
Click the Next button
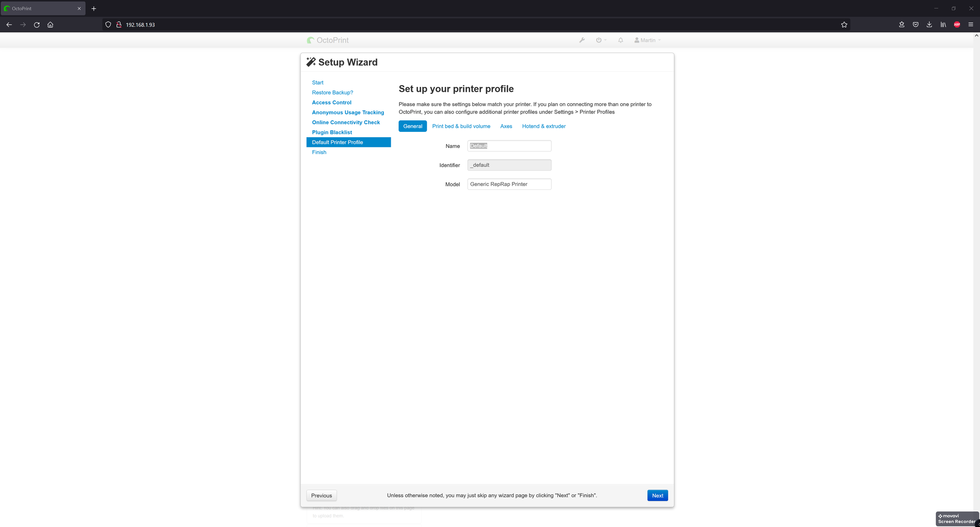click(657, 495)
